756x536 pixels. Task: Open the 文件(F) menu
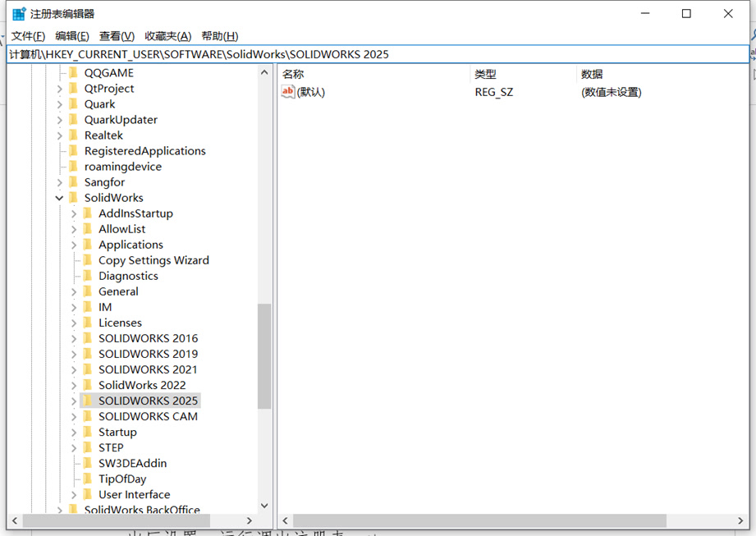[28, 36]
